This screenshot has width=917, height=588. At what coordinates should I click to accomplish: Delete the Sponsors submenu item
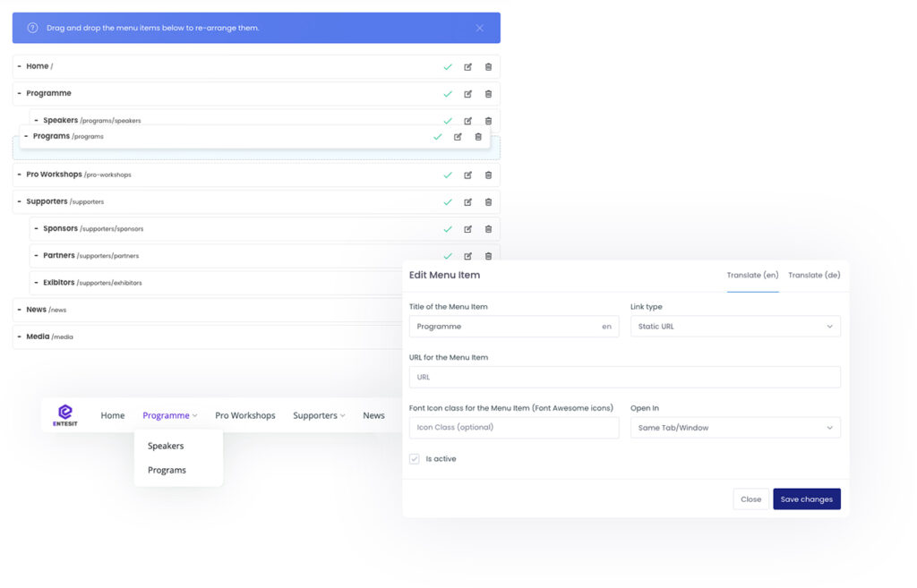tap(488, 229)
